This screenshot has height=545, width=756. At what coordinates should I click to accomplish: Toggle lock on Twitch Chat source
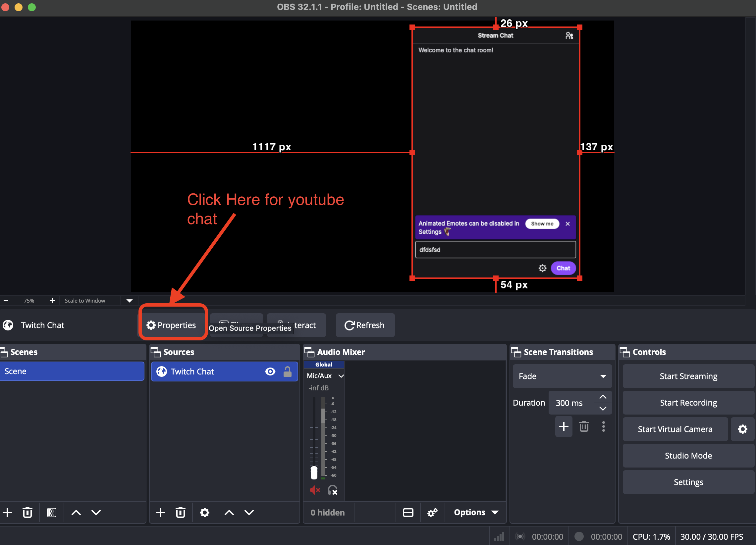click(x=287, y=372)
